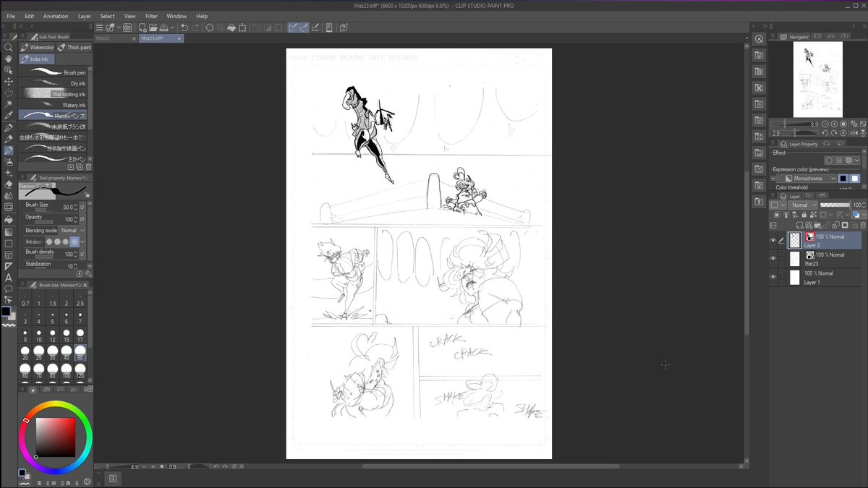Click the Open file folder icon
Image resolution: width=868 pixels, height=488 pixels.
152,27
